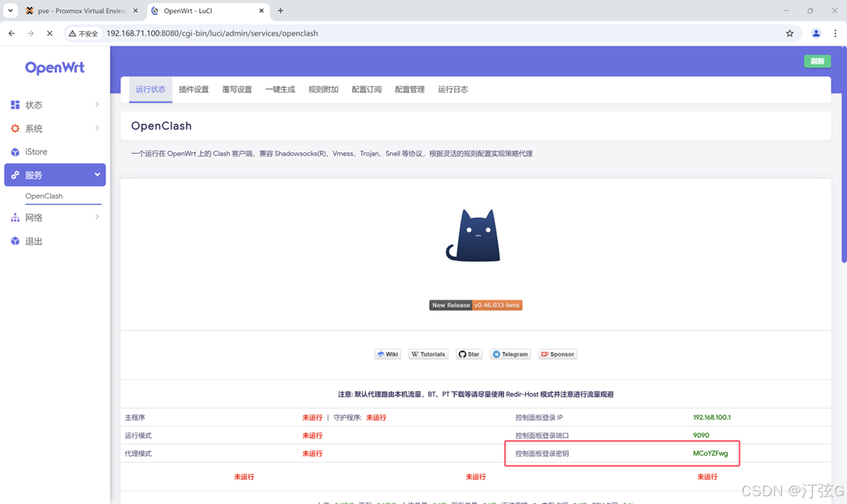Viewport: 847px width, 504px height.
Task: Switch to the 覆写设置 tab
Action: [237, 89]
